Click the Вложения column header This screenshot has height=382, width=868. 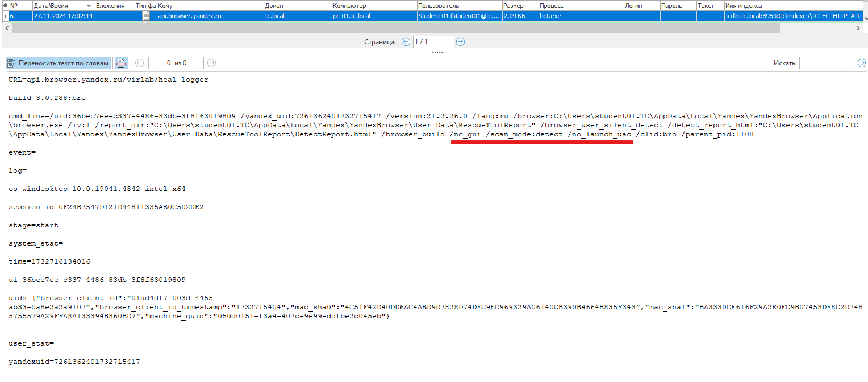click(114, 5)
